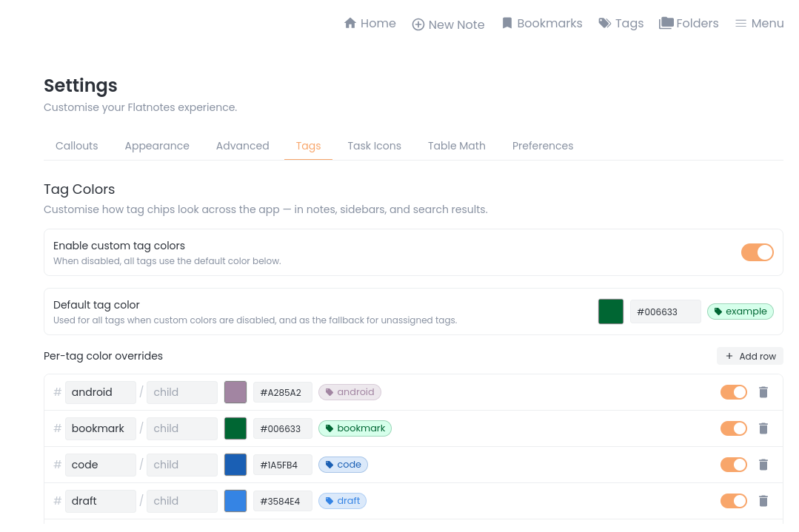The width and height of the screenshot is (799, 532).
Task: Click the android tag name field
Action: tap(101, 392)
